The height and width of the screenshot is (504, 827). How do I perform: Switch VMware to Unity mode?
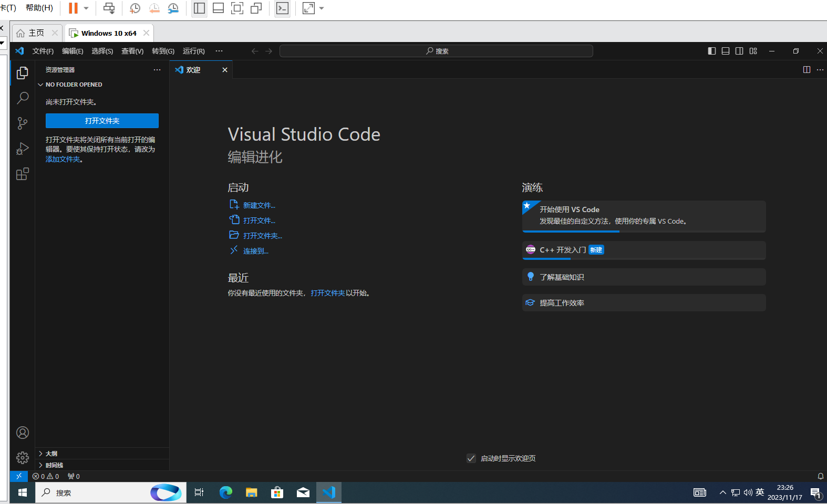(256, 8)
